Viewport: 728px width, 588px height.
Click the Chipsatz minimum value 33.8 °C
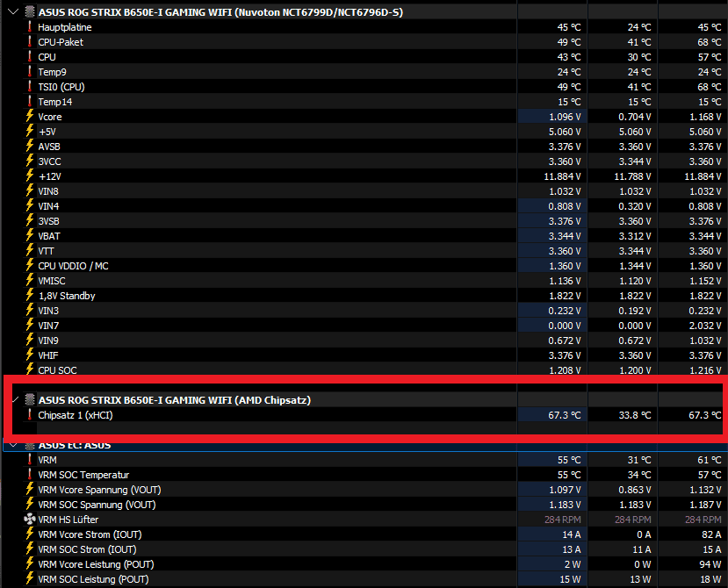[635, 415]
